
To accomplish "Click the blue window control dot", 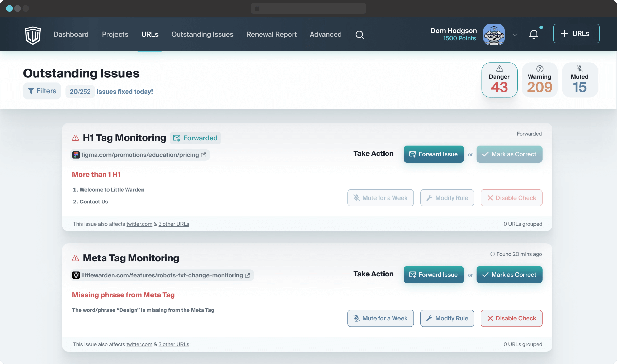I will [x=10, y=9].
